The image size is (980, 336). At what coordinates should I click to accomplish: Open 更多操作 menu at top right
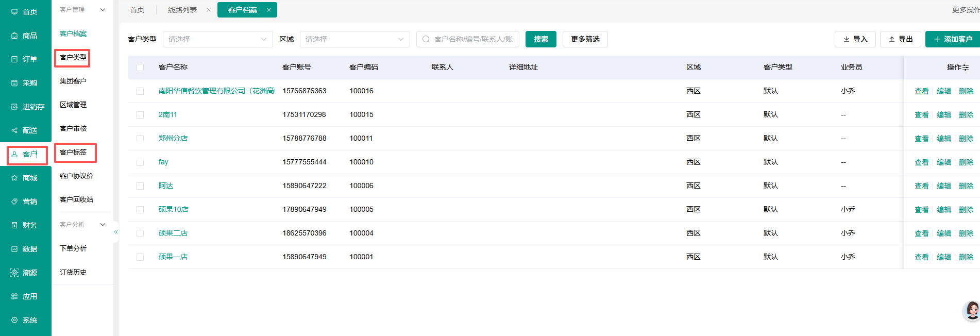[966, 10]
